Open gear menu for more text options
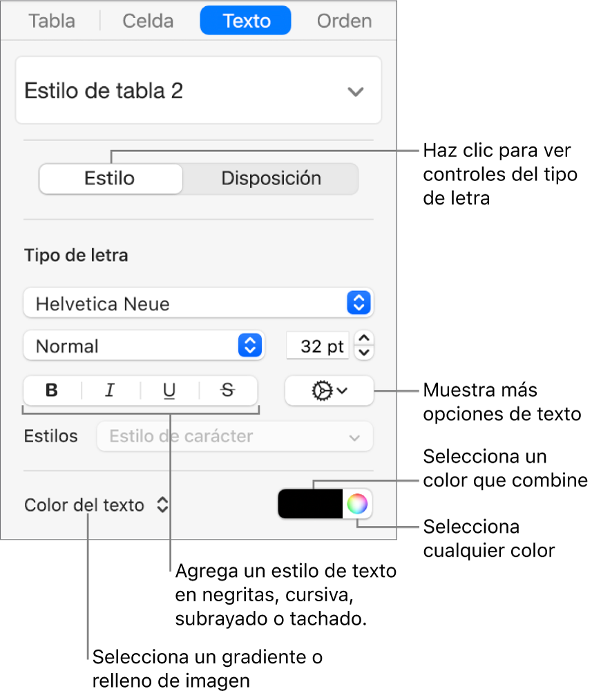 coord(329,390)
